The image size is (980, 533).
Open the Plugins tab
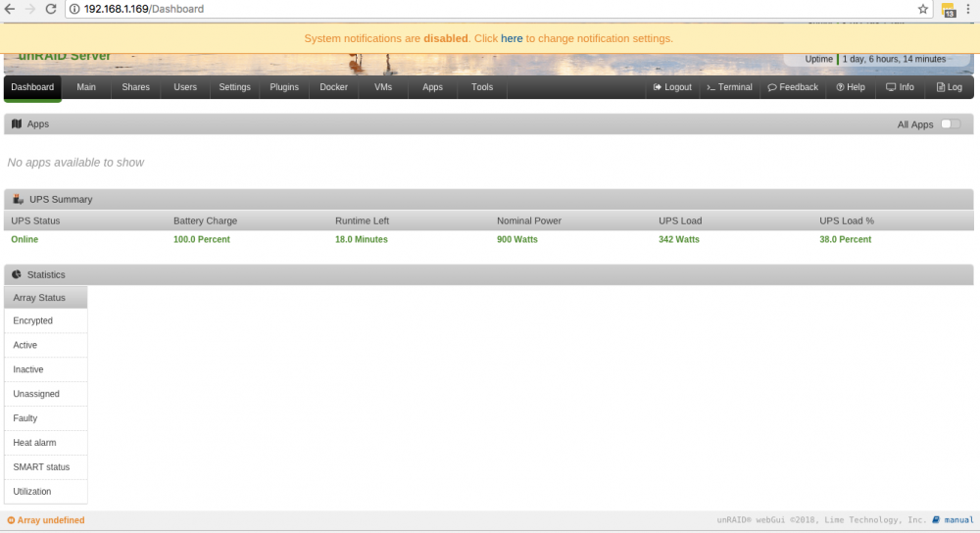pyautogui.click(x=284, y=87)
